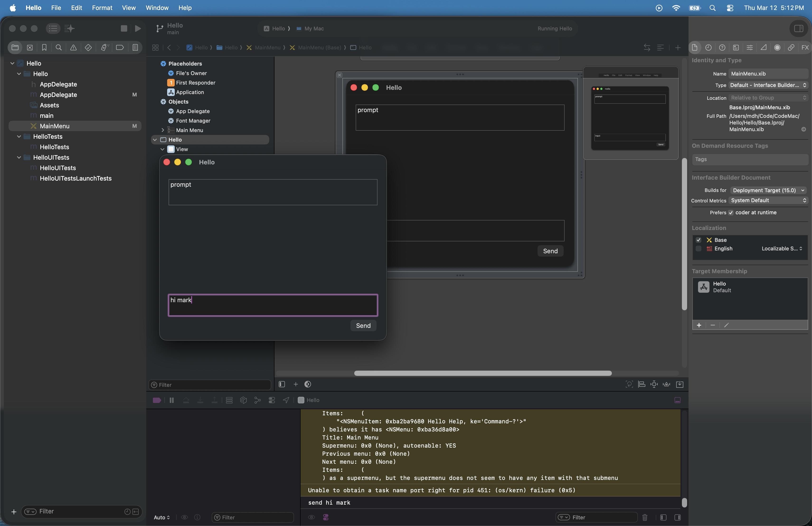Click the trash icon to clear console
This screenshot has width=812, height=526.
tap(644, 517)
